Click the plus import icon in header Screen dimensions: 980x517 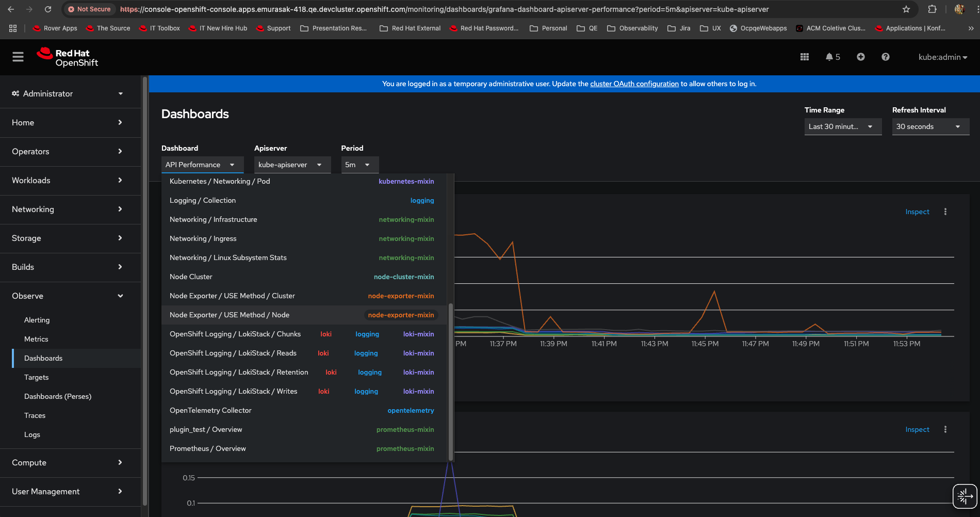coord(860,57)
